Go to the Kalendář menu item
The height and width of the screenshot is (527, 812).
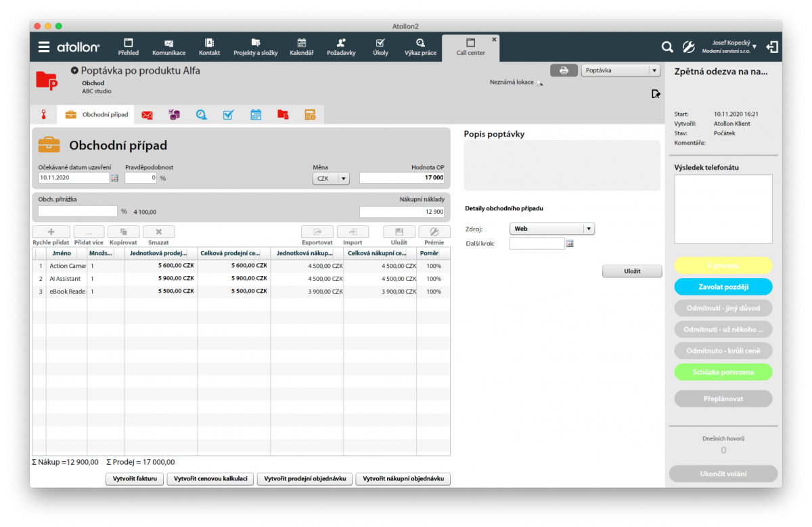click(x=301, y=47)
